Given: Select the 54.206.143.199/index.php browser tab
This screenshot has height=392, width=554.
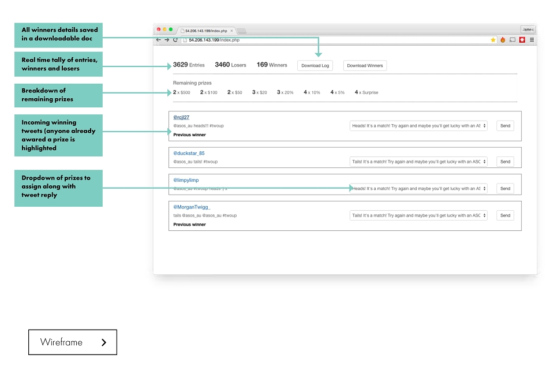Looking at the screenshot, I should point(207,31).
